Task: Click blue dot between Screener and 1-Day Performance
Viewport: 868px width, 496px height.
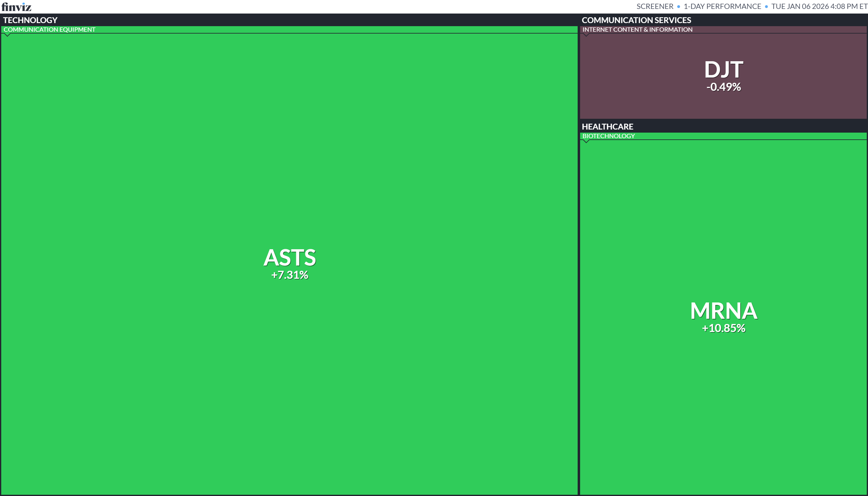Action: 678,6
